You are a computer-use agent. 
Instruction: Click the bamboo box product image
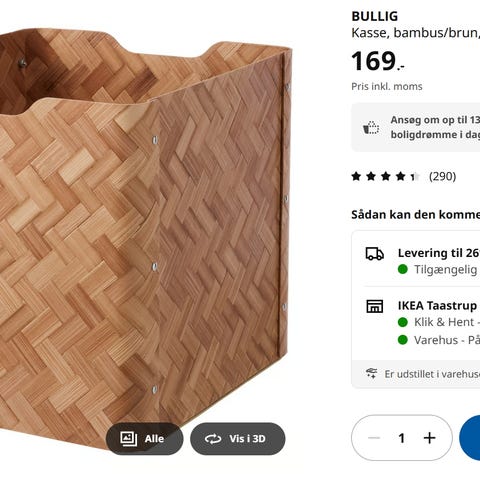tap(145, 233)
